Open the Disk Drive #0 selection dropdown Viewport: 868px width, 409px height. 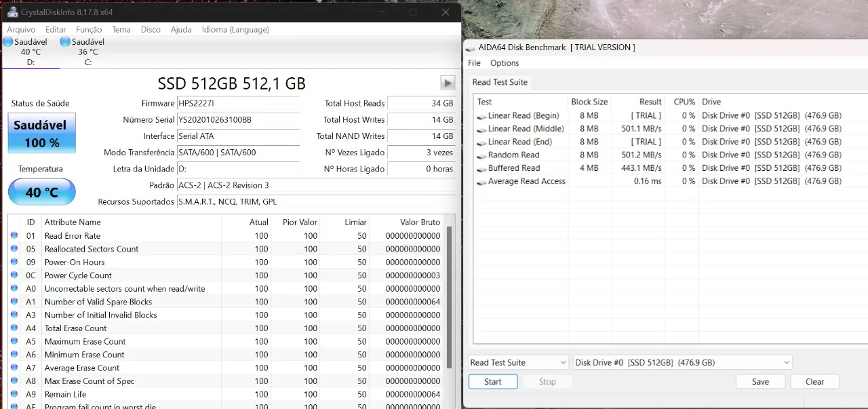tap(682, 363)
